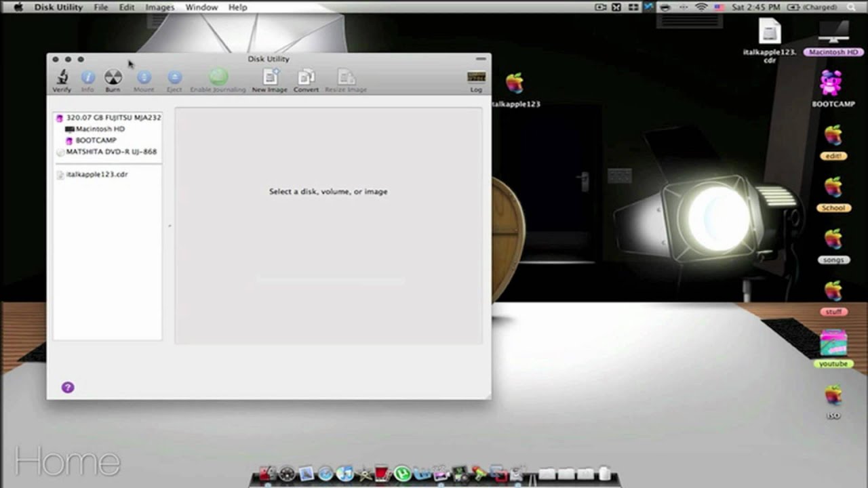Click the Eject toolbar icon
This screenshot has width=868, height=488.
point(174,77)
